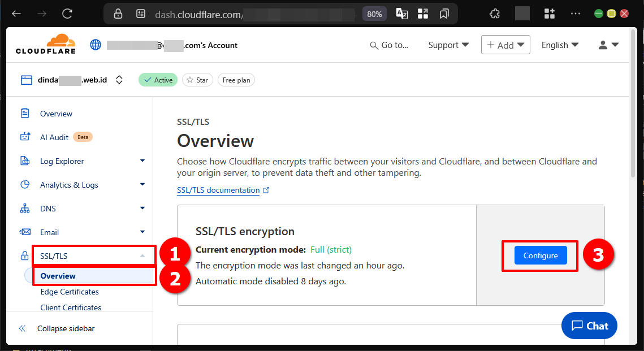The width and height of the screenshot is (644, 351).
Task: Open Overview in the sidebar
Action: pos(57,114)
